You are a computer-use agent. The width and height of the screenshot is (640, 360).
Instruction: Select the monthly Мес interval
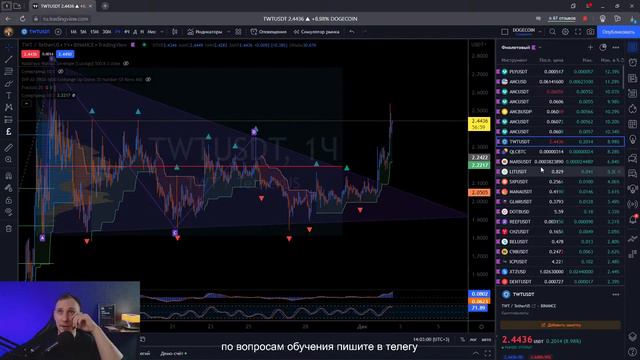click(151, 32)
